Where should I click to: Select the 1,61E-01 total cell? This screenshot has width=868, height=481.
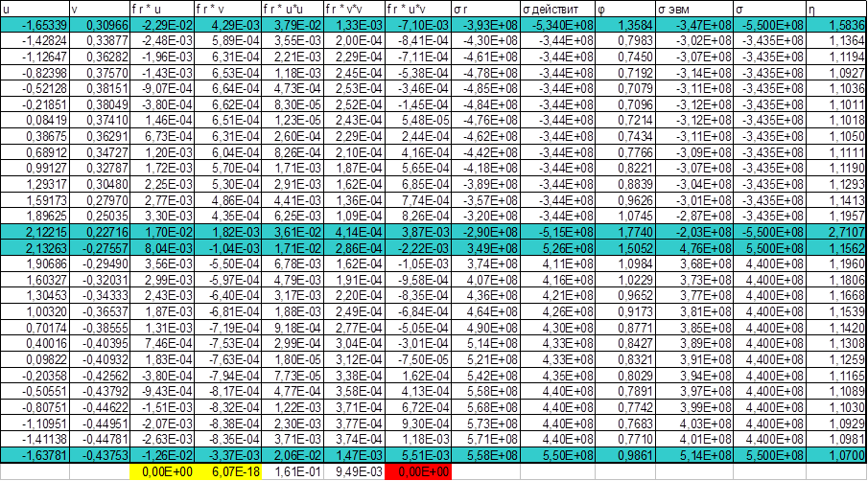pos(292,471)
